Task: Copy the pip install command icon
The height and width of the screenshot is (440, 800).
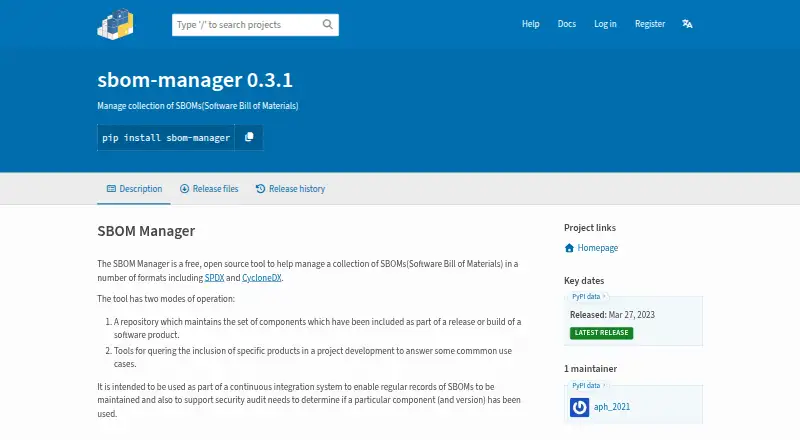Action: tap(249, 137)
